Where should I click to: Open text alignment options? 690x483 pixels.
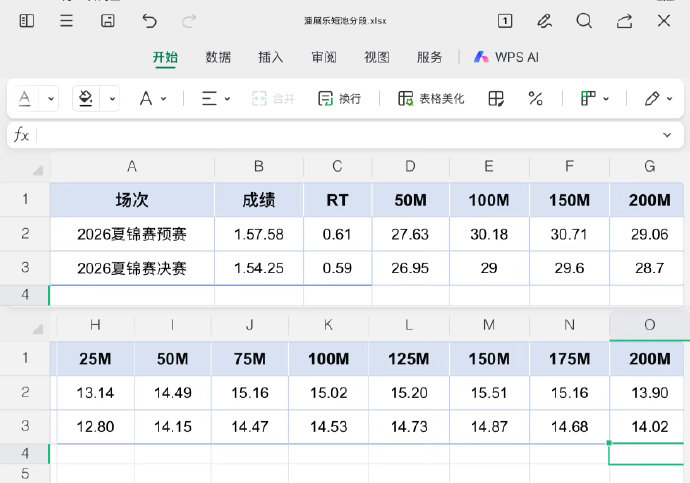(216, 99)
